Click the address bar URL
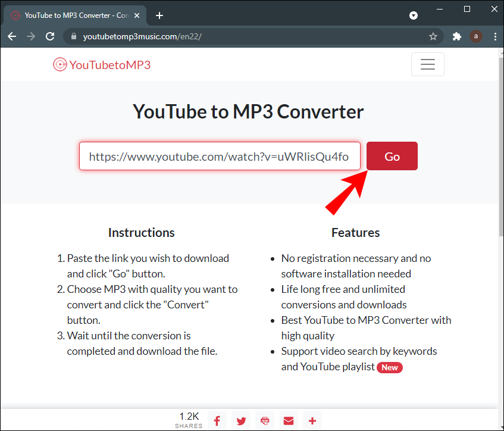Screen dimensions: 504x431 (142, 36)
